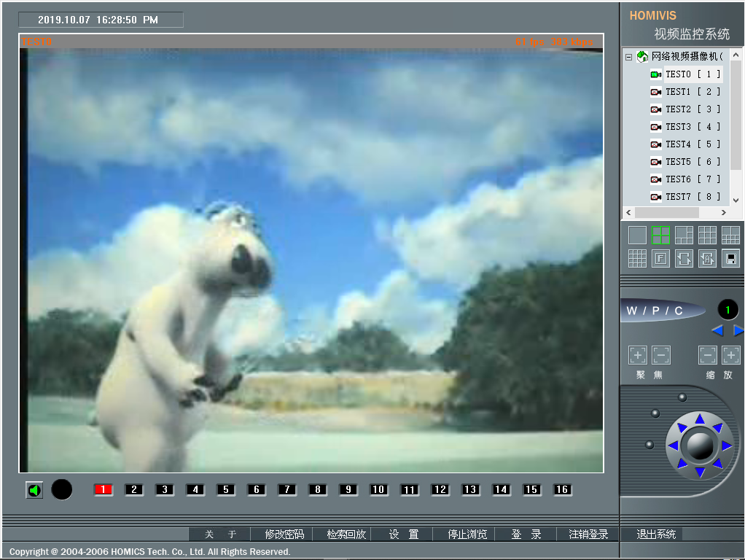Open the 关于 (About) menu item
Image resolution: width=745 pixels, height=560 pixels.
click(x=220, y=534)
